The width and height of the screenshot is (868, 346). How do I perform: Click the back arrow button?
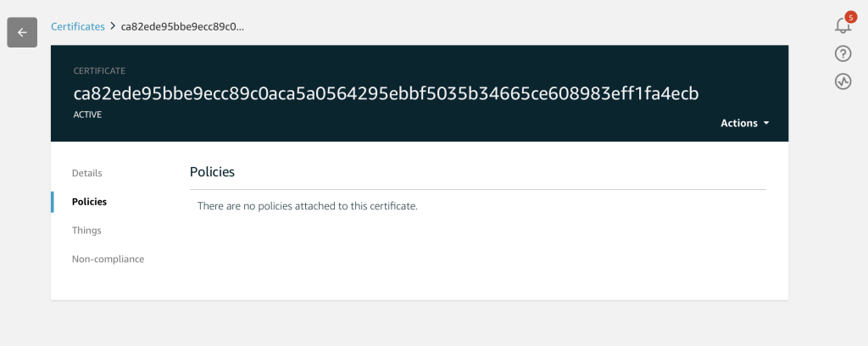click(22, 32)
